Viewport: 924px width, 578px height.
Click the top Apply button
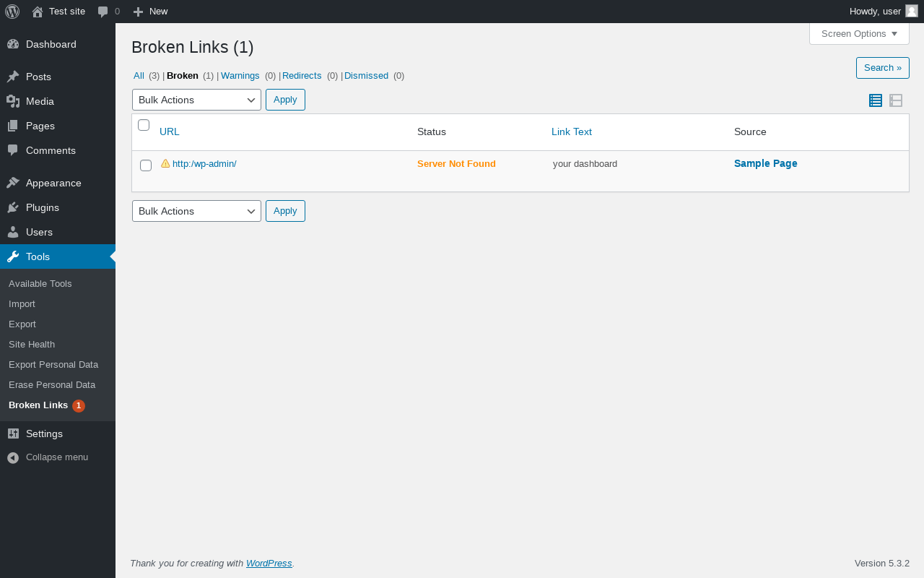click(285, 100)
